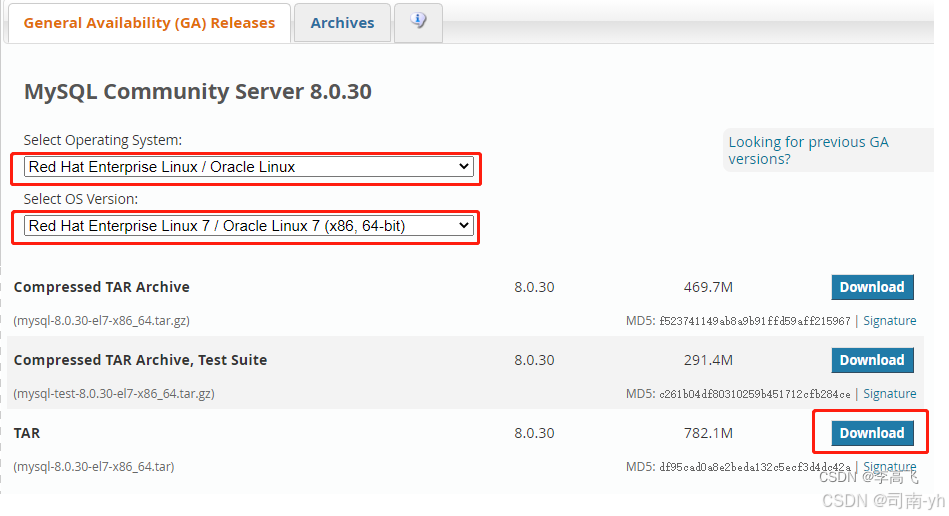This screenshot has height=516, width=949.
Task: Click file name (mysql-8.0.30-el7-x86_64.tar)
Action: [x=94, y=466]
